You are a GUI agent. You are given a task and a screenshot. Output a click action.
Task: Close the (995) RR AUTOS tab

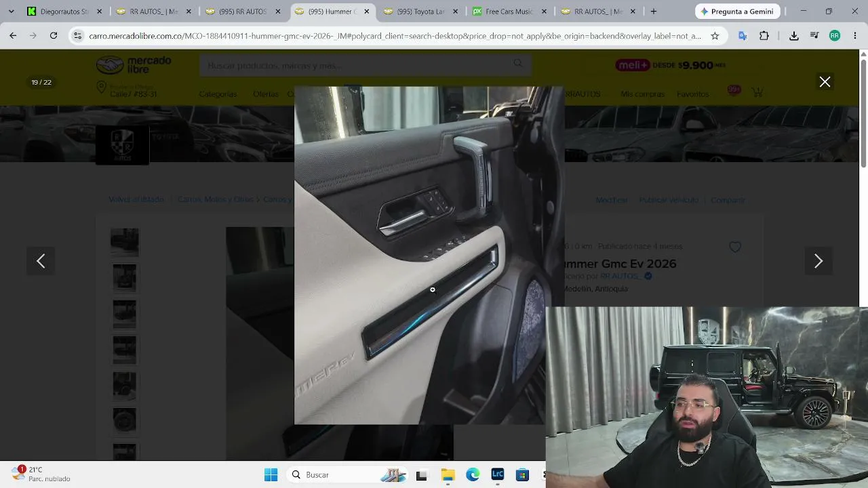(x=277, y=12)
